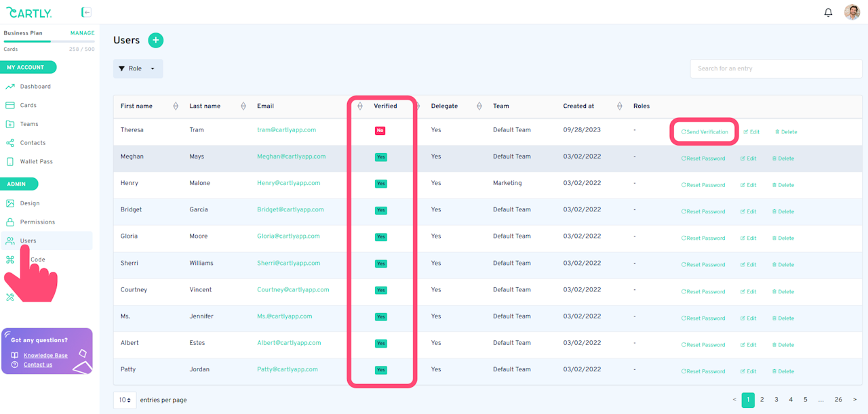The image size is (868, 414).
Task: Click the Cartly logo
Action: click(29, 12)
